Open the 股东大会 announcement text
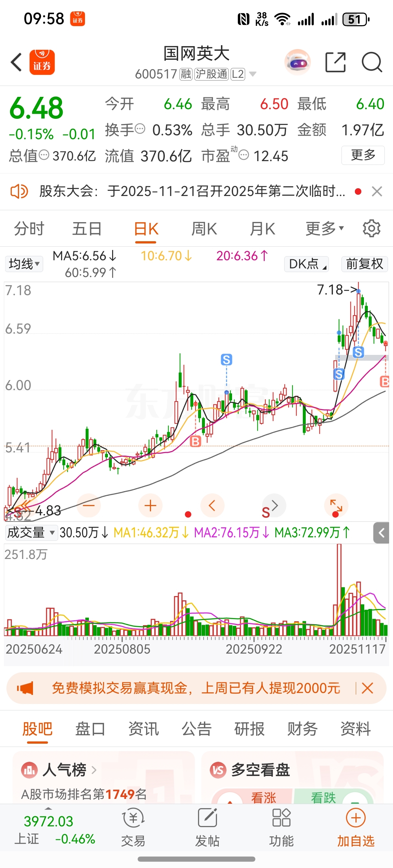This screenshot has height=868, width=393. [x=192, y=192]
